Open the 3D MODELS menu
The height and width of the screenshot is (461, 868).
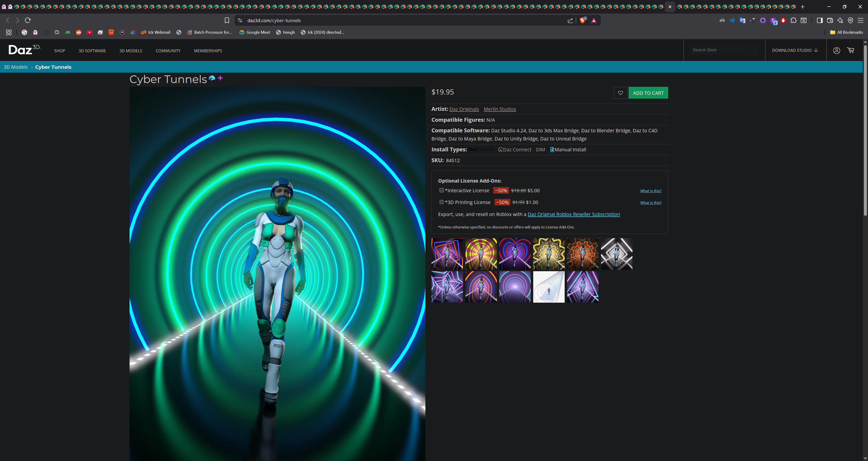(131, 51)
